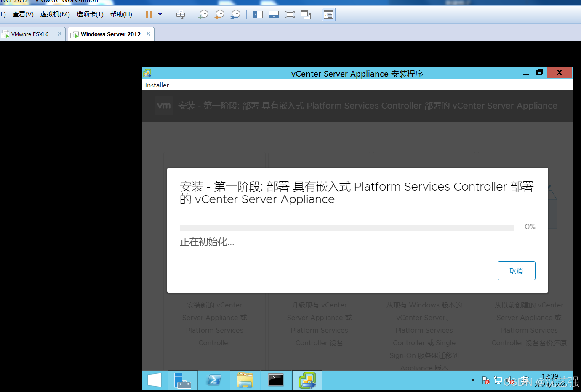Show hidden system tray icons
The width and height of the screenshot is (581, 392).
(x=473, y=380)
